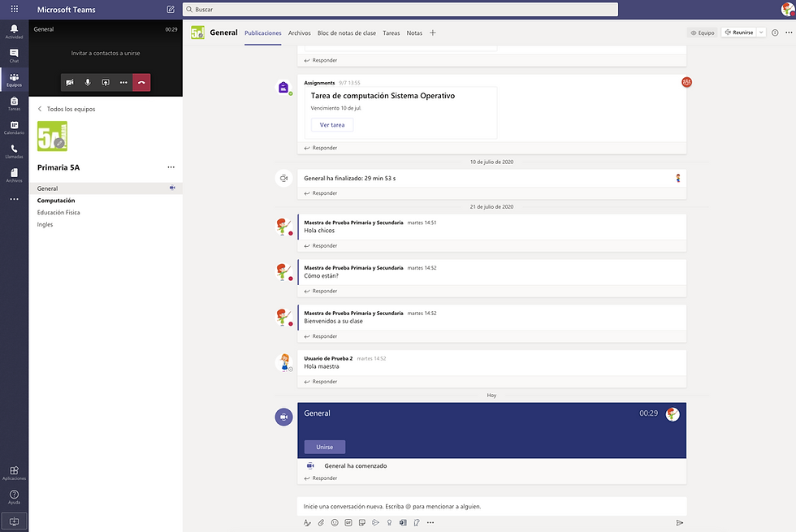Go back to Todos los equipos
The height and width of the screenshot is (532, 796).
click(x=67, y=109)
